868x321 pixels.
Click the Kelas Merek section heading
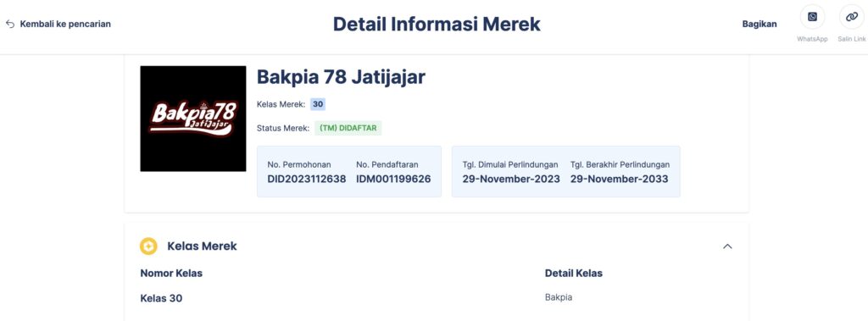tap(202, 246)
